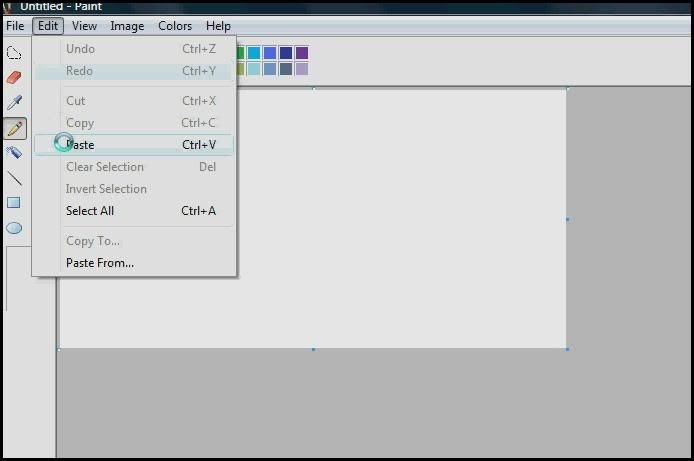The height and width of the screenshot is (461, 694).
Task: Choose Copy To... in the Edit menu
Action: tap(134, 241)
